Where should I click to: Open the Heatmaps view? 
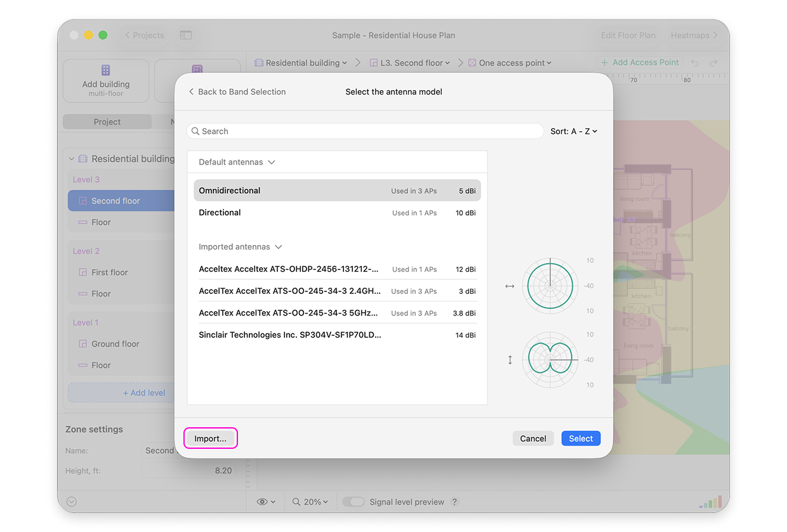tap(694, 36)
